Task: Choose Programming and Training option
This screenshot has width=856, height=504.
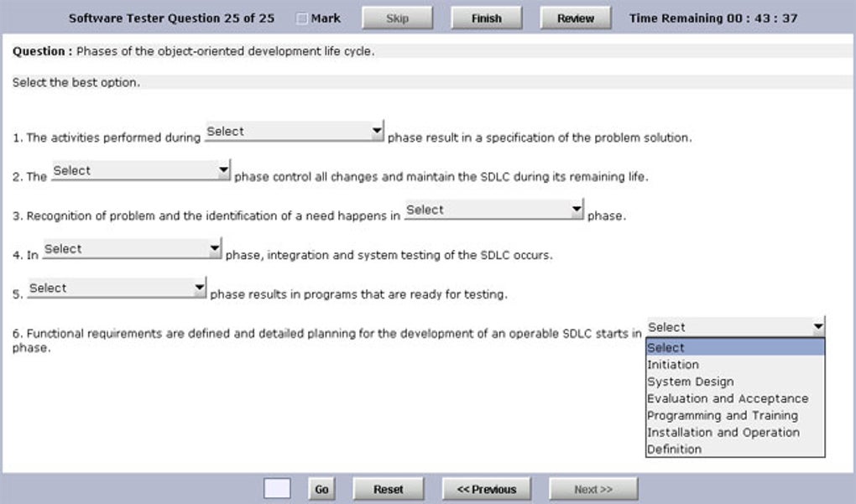Action: [x=735, y=415]
